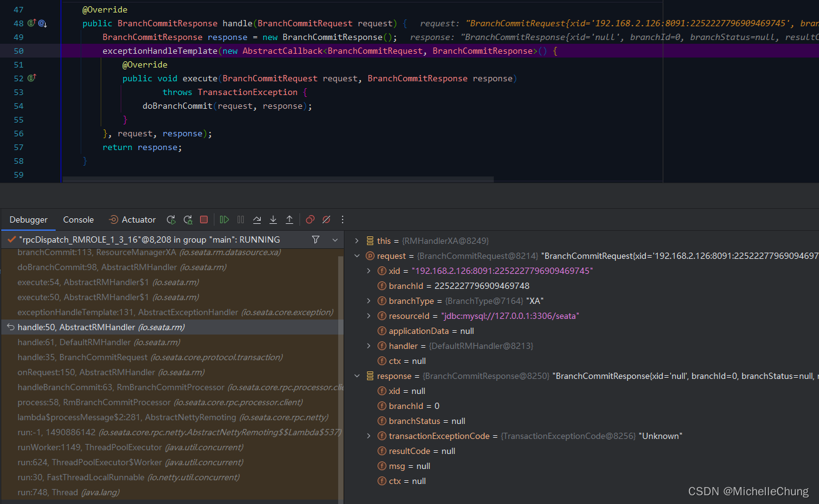The width and height of the screenshot is (819, 504).
Task: Expand the handler DefaultRMHandler field node
Action: coord(369,346)
